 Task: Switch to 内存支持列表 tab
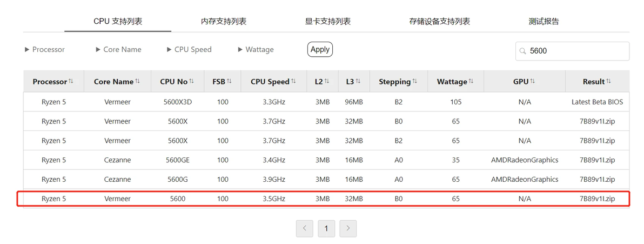click(224, 22)
